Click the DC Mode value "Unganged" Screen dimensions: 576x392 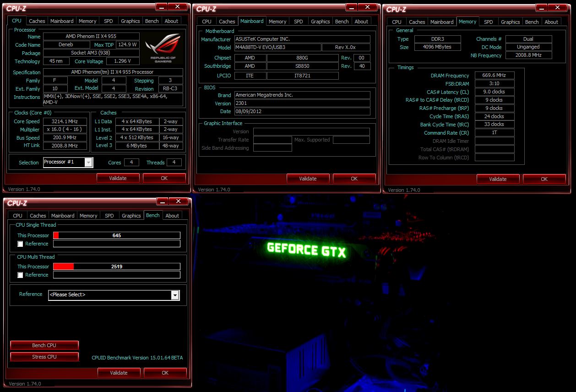coord(528,47)
